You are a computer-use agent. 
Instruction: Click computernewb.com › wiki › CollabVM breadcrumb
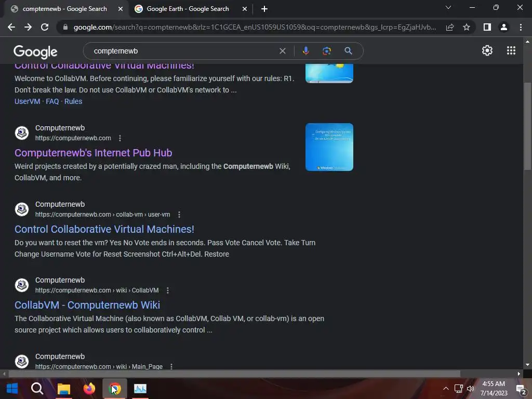(97, 290)
